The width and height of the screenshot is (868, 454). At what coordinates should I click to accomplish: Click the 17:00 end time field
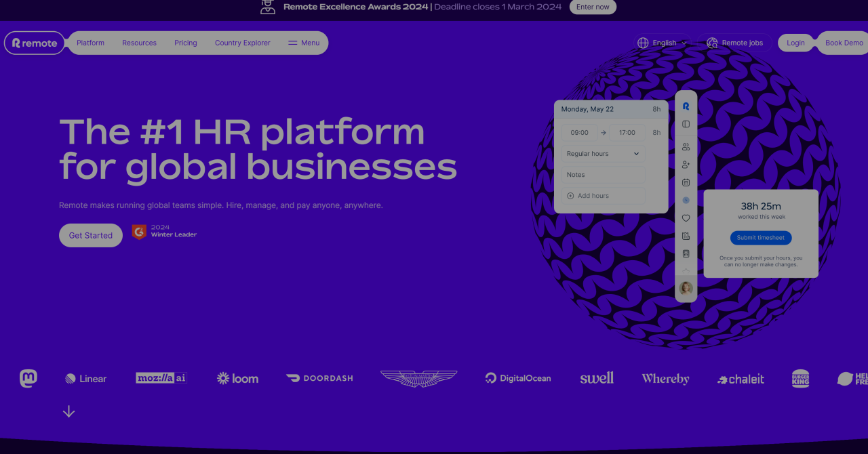(627, 133)
